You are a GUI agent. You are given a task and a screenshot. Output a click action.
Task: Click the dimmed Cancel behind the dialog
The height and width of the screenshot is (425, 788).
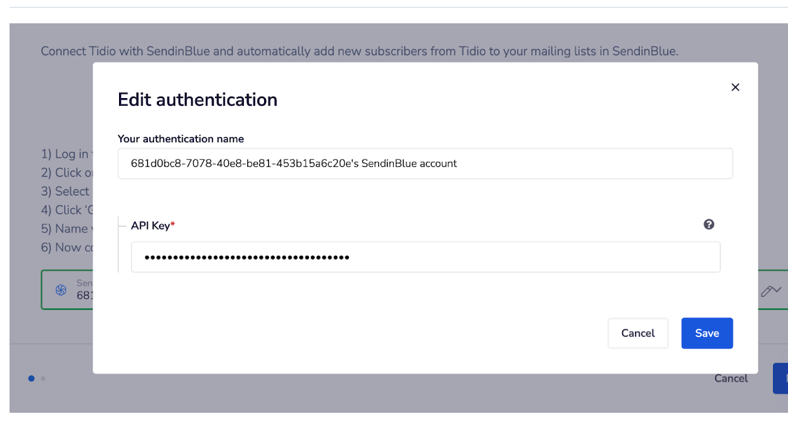[730, 379]
